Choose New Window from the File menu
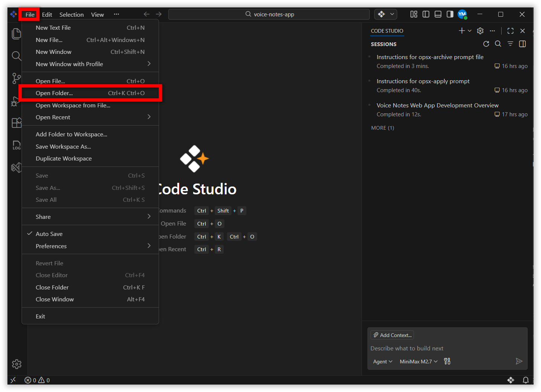Screen dimensions: 541x392 tap(90, 52)
